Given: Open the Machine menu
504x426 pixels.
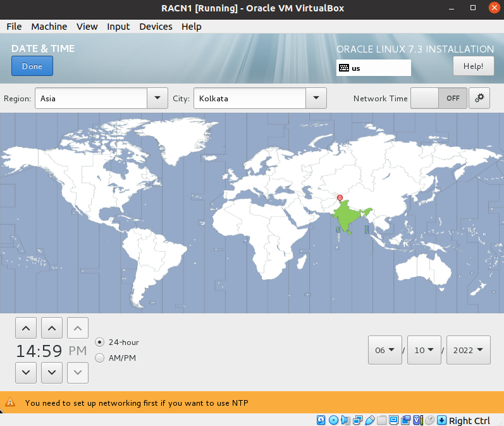Looking at the screenshot, I should tap(49, 27).
